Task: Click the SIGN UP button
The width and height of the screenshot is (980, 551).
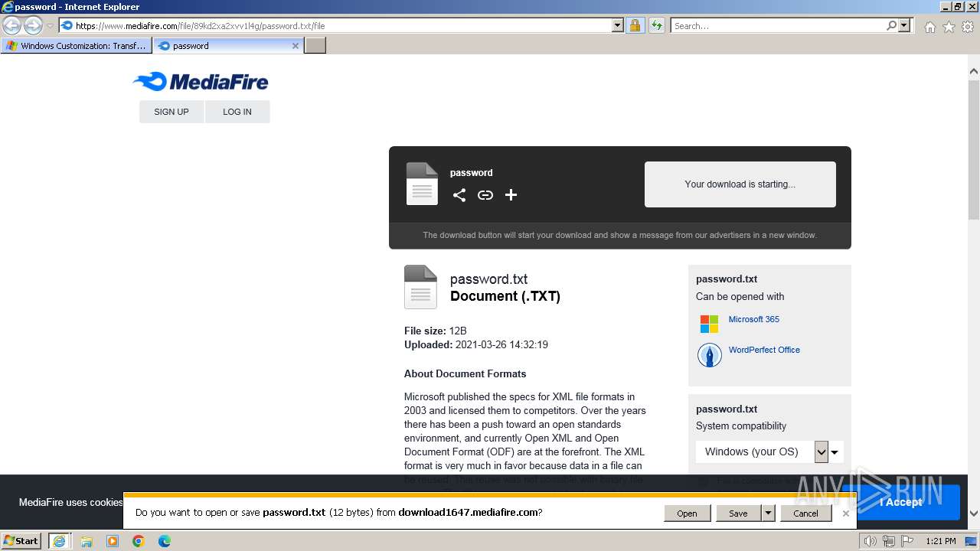Action: [x=171, y=112]
